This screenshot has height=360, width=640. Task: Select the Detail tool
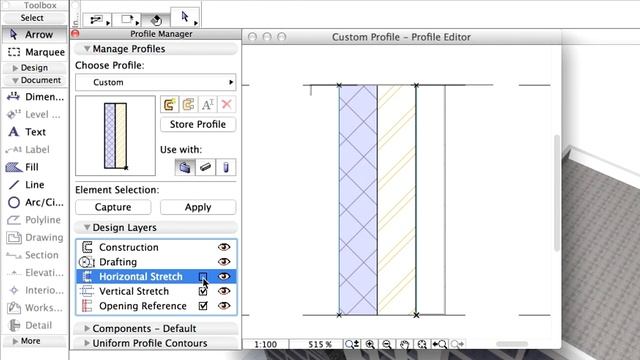point(34,325)
